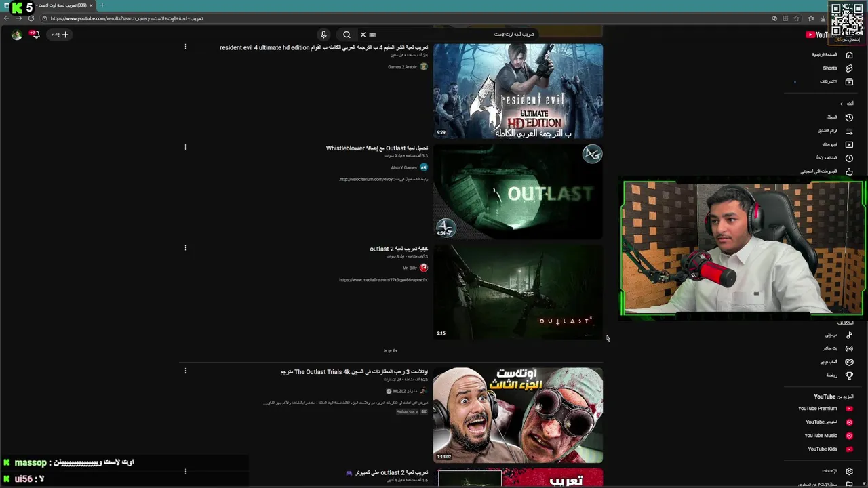Visit the MLZLZ channel

click(405, 391)
